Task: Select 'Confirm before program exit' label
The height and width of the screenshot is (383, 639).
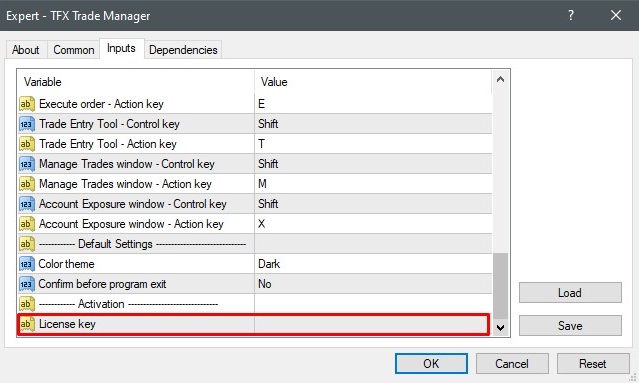Action: pos(102,284)
